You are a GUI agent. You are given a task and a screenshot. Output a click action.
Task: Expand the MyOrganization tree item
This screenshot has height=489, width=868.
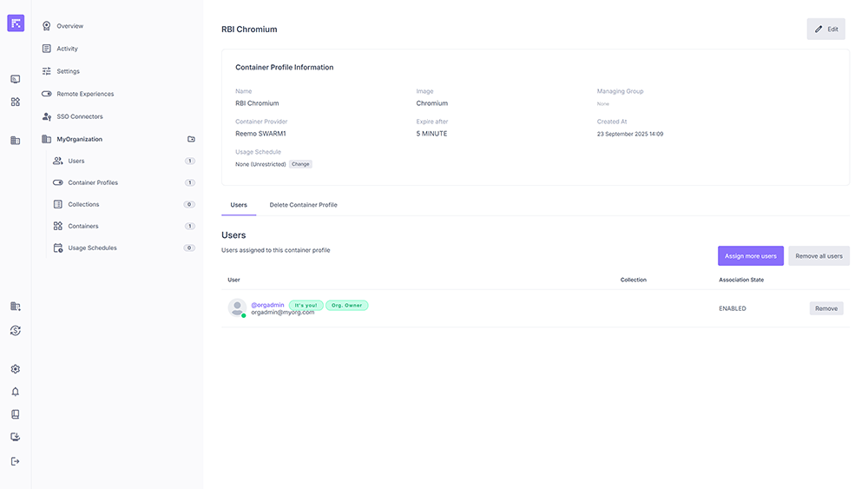(79, 139)
